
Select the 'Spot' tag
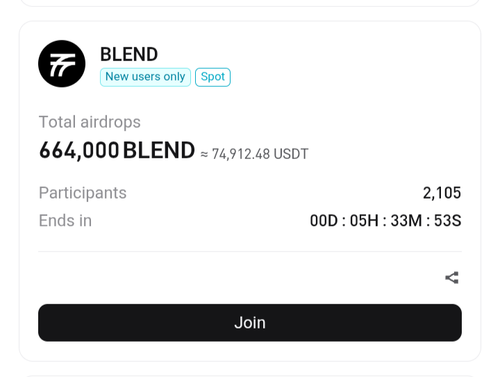click(213, 77)
